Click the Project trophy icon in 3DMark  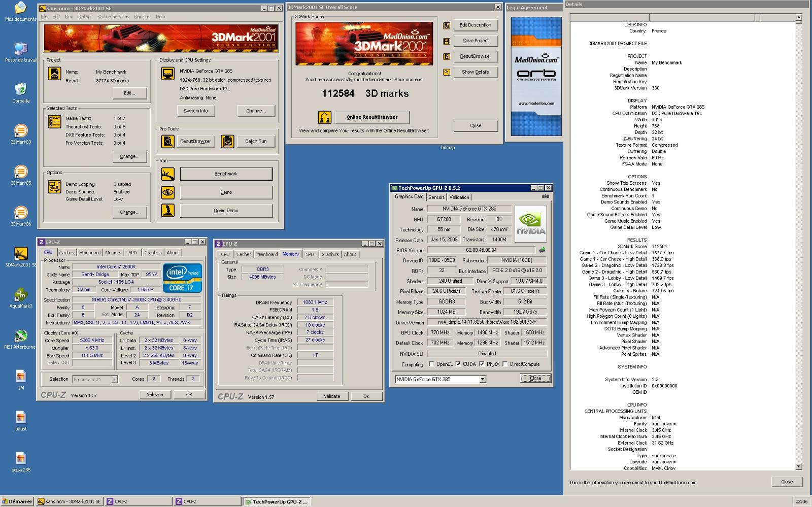54,74
